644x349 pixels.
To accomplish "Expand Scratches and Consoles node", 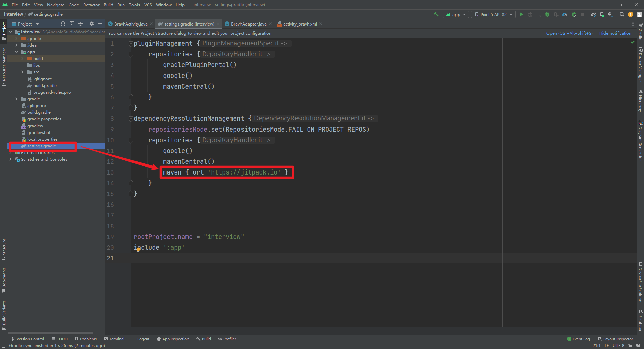I will pos(10,159).
